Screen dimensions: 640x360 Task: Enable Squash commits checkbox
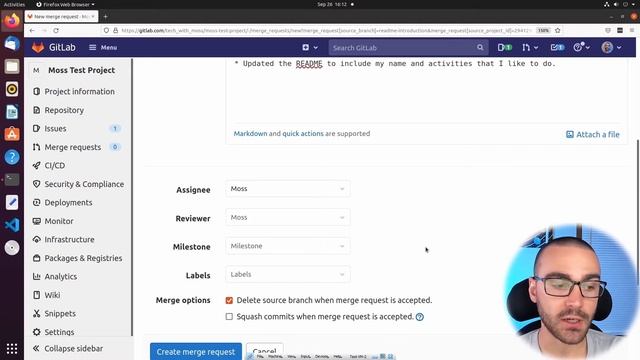tap(229, 317)
